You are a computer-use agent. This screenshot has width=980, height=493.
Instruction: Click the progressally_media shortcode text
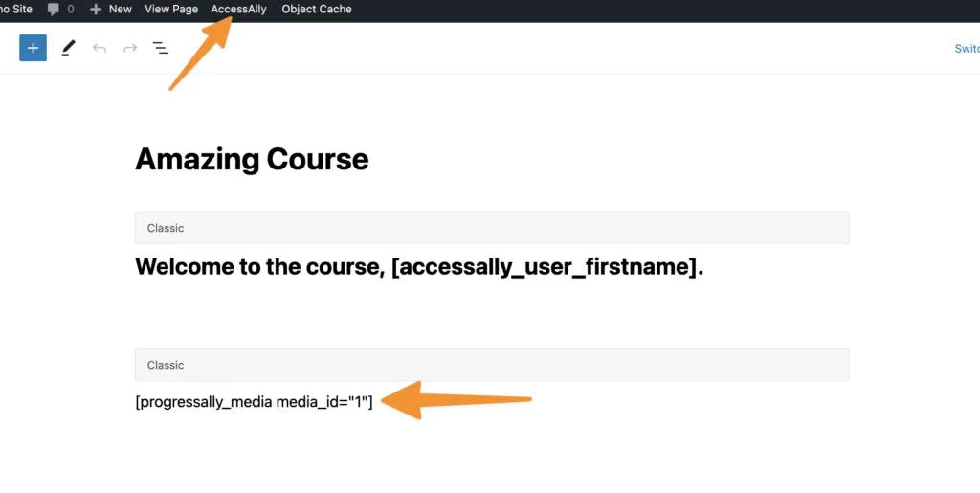coord(254,402)
